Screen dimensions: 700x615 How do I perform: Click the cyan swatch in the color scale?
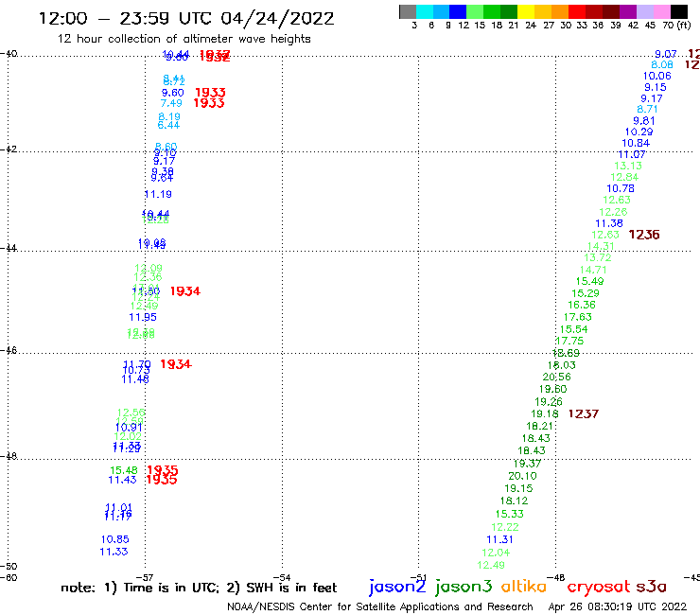pos(425,11)
